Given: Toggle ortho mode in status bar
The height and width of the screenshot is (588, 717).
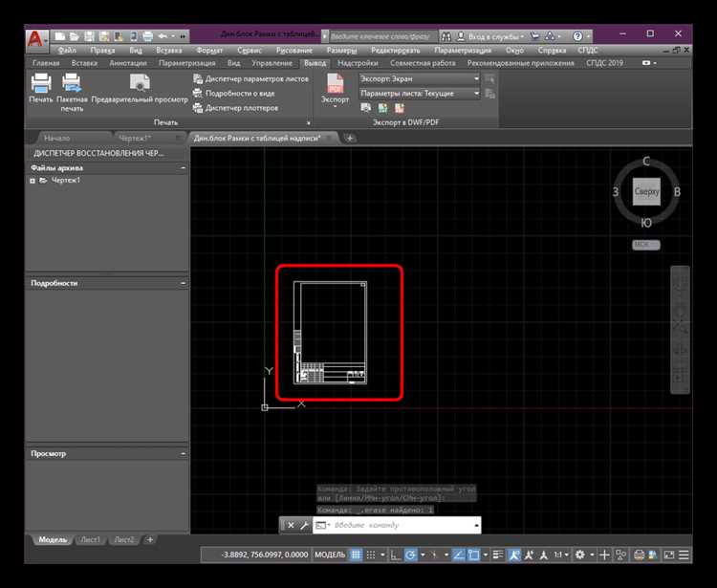Looking at the screenshot, I should coord(395,555).
